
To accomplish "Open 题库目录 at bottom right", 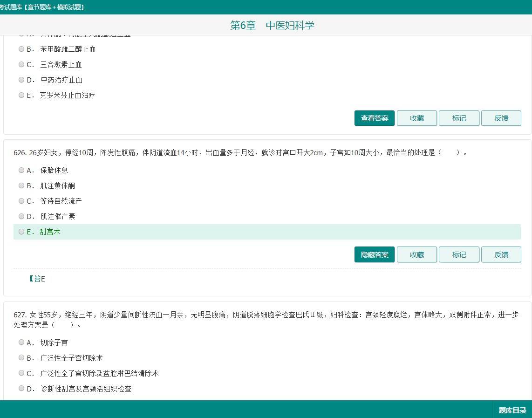I will click(512, 410).
